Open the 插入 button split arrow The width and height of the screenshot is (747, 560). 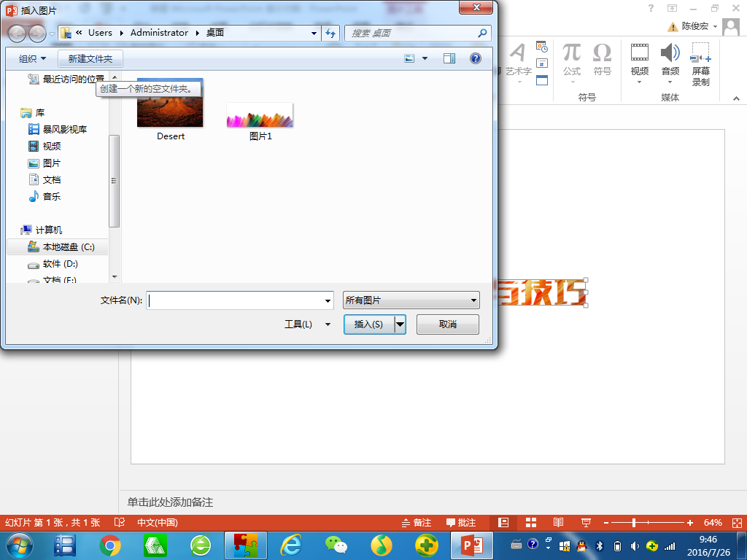point(400,324)
